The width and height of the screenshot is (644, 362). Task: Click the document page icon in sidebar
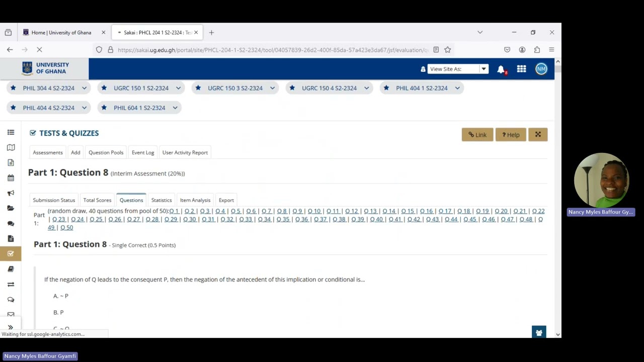point(11,162)
